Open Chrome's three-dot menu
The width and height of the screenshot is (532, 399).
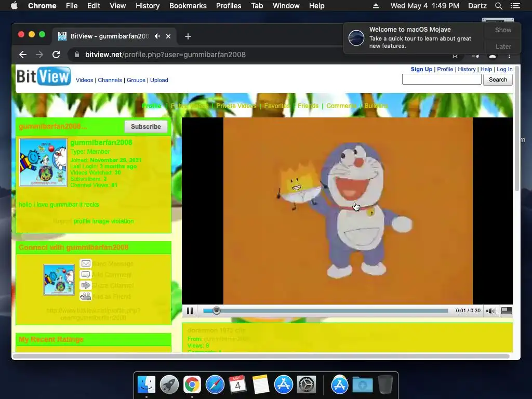(x=509, y=56)
